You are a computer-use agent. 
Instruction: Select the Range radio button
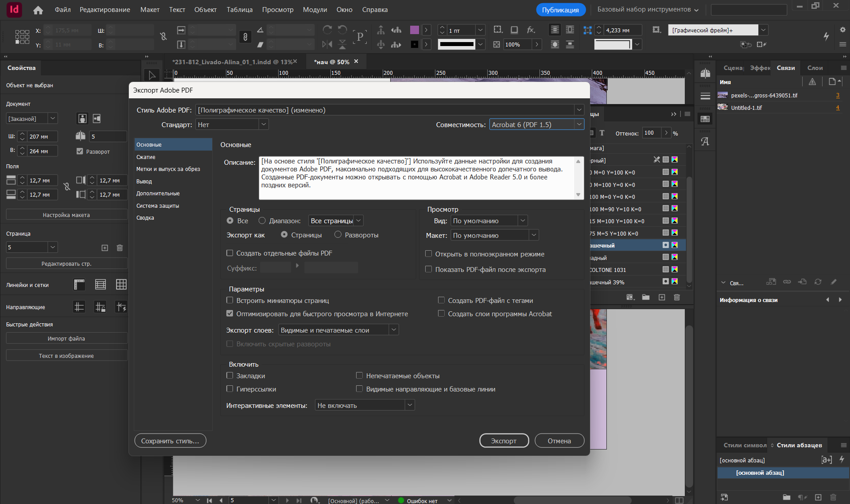pos(262,221)
